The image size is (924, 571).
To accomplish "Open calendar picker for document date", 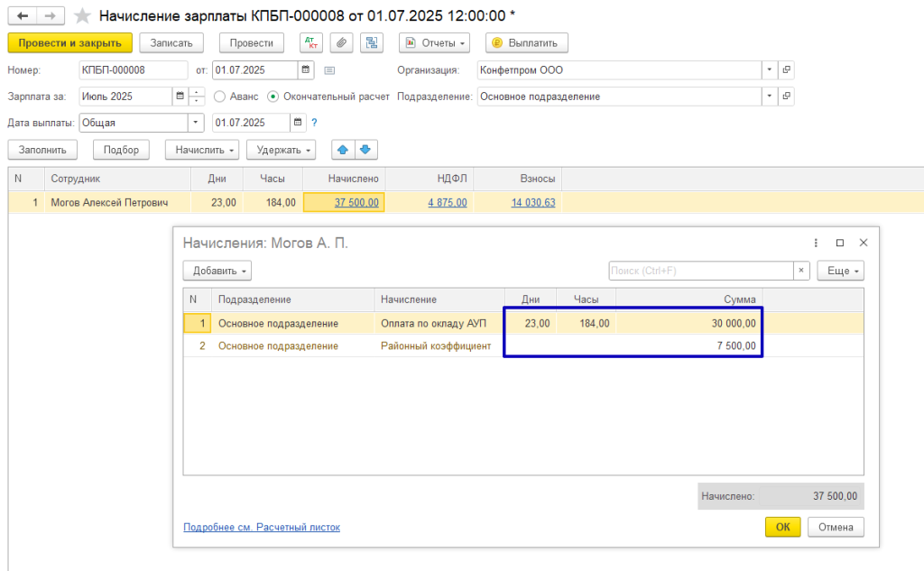I will 306,69.
